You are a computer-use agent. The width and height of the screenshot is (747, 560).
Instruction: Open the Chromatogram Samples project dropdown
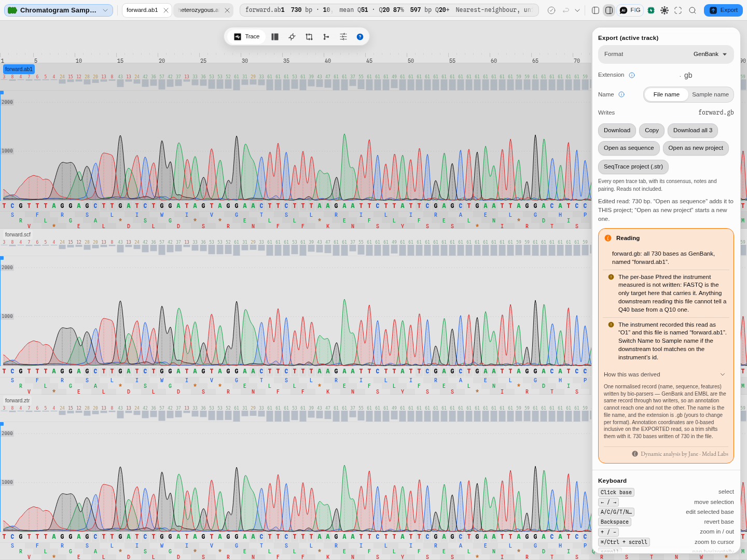pos(59,10)
